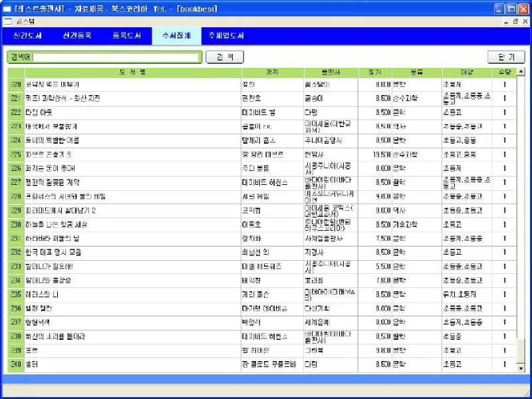Select the highlighted 수서집계 tab

(176, 36)
